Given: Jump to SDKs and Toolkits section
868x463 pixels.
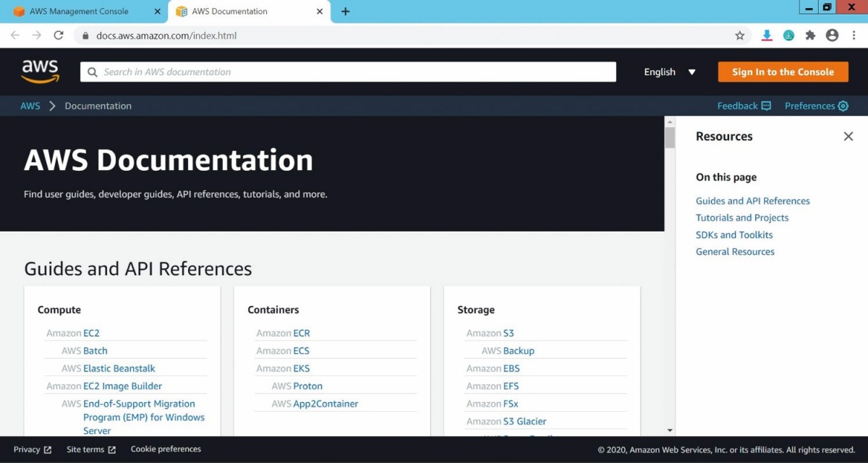Looking at the screenshot, I should point(734,235).
